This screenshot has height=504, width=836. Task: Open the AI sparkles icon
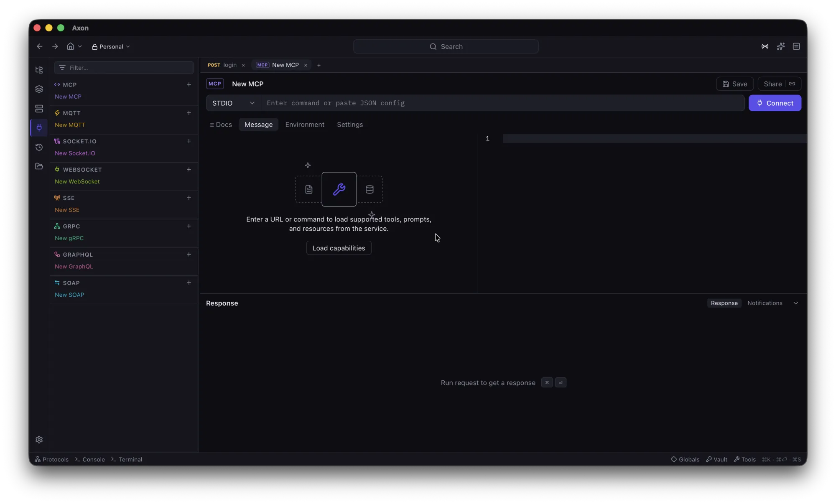[780, 46]
